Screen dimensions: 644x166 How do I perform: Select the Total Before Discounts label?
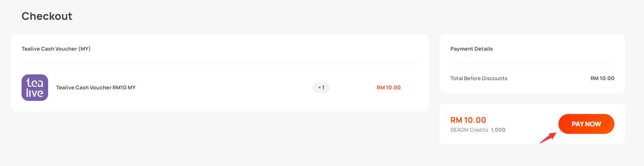click(x=479, y=78)
